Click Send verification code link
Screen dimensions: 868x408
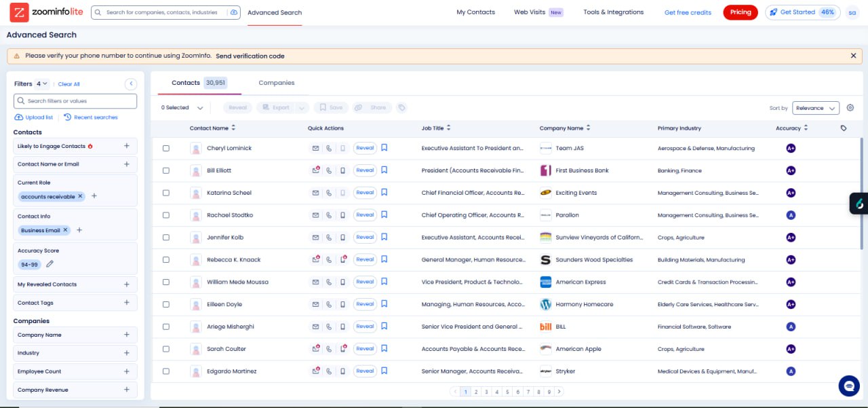coord(250,56)
